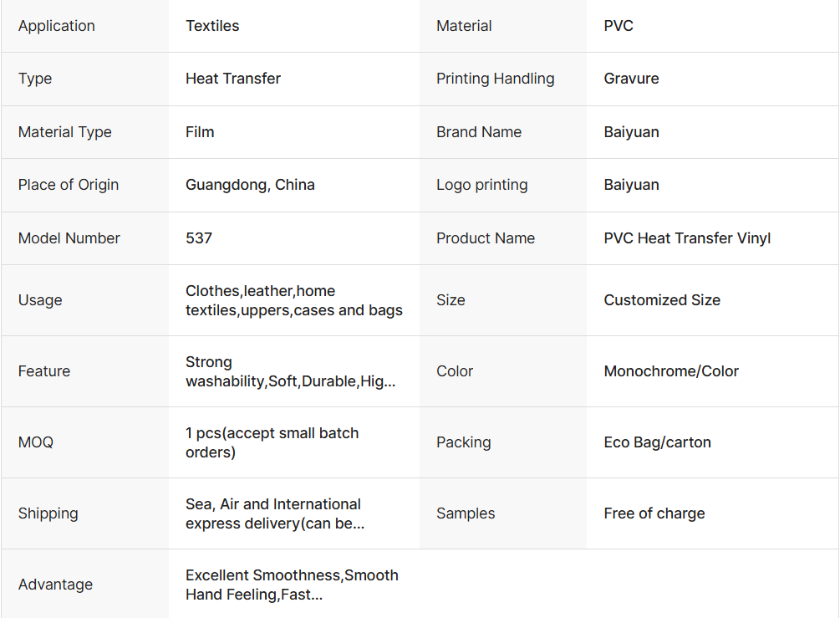Click the Film material type value
This screenshot has height=618, width=840.
200,132
